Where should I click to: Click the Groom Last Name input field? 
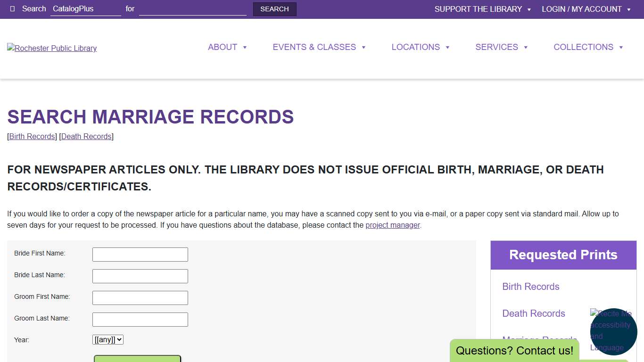140,319
